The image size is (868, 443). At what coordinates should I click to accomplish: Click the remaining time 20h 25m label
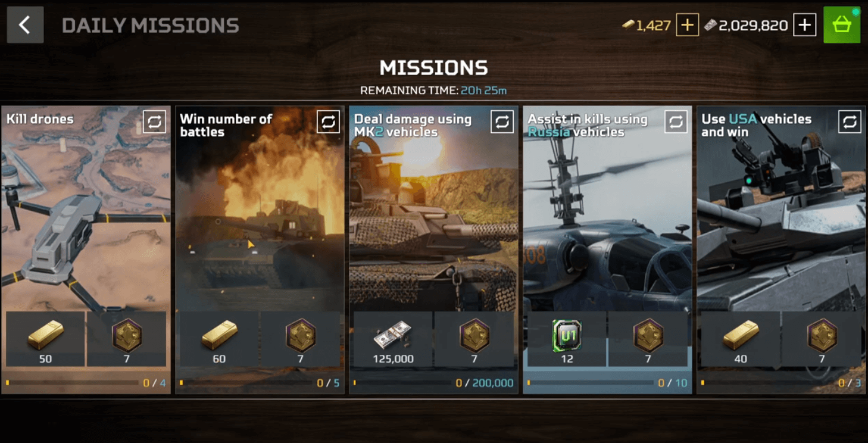[x=483, y=91]
